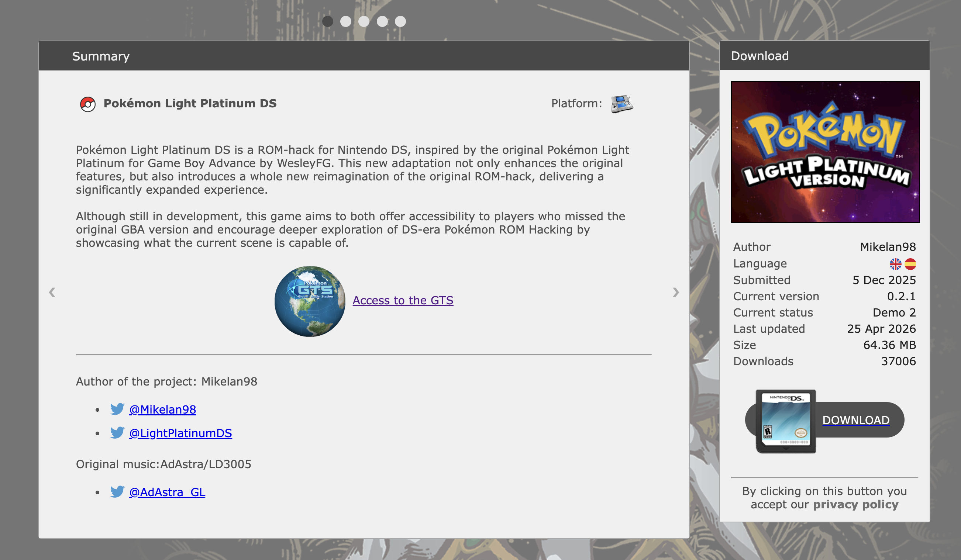This screenshot has width=961, height=560.
Task: Open the @LightPlatinumDS Twitter link
Action: pyautogui.click(x=180, y=433)
